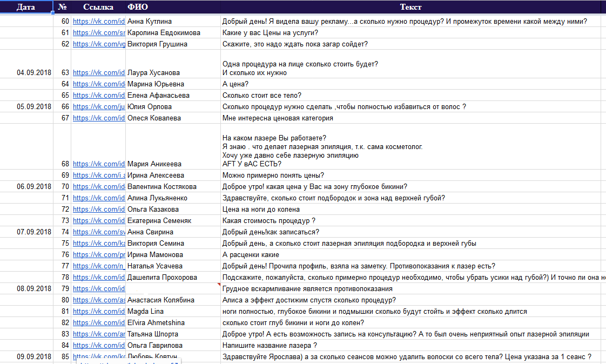Select text cell 'А цена?'

click(411, 84)
